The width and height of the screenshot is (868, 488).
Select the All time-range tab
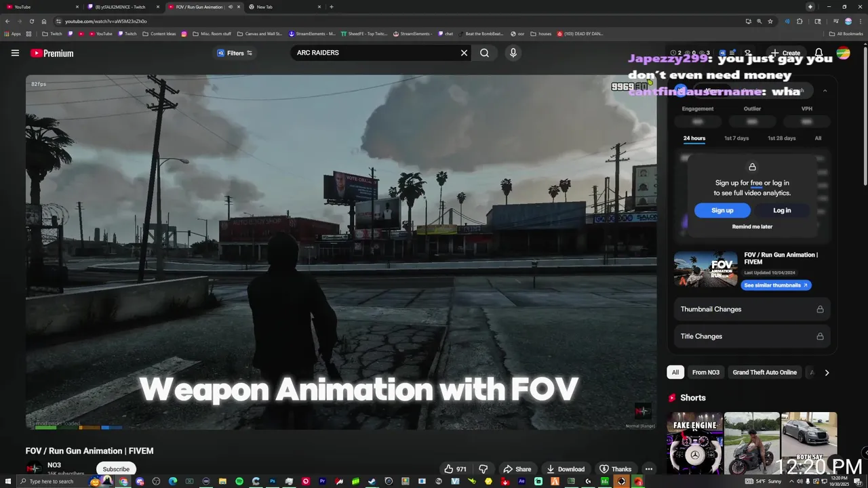pos(818,138)
